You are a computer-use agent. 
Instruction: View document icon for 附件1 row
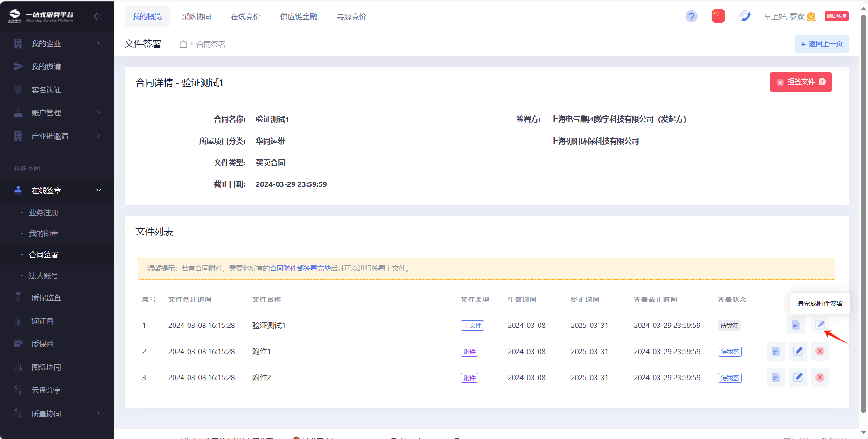(776, 351)
